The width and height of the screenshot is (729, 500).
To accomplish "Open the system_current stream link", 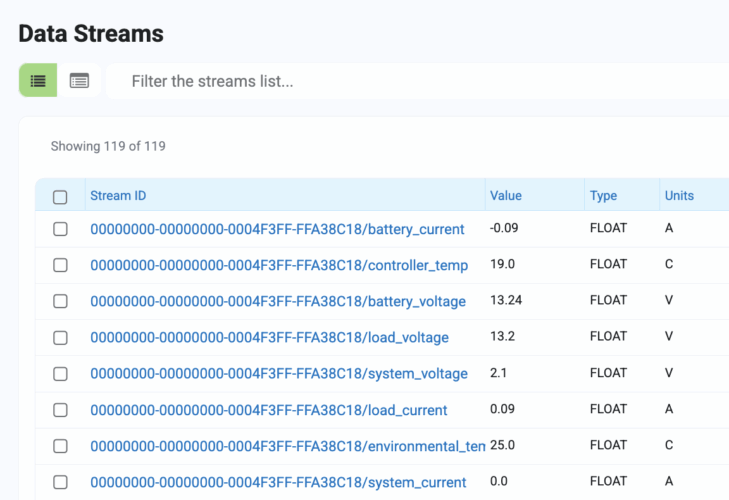I will tap(278, 482).
